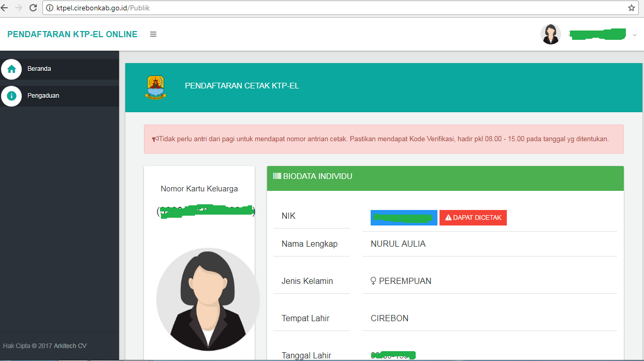Open the Beranda menu item
Viewport: 644px width, 361px height.
(x=39, y=68)
